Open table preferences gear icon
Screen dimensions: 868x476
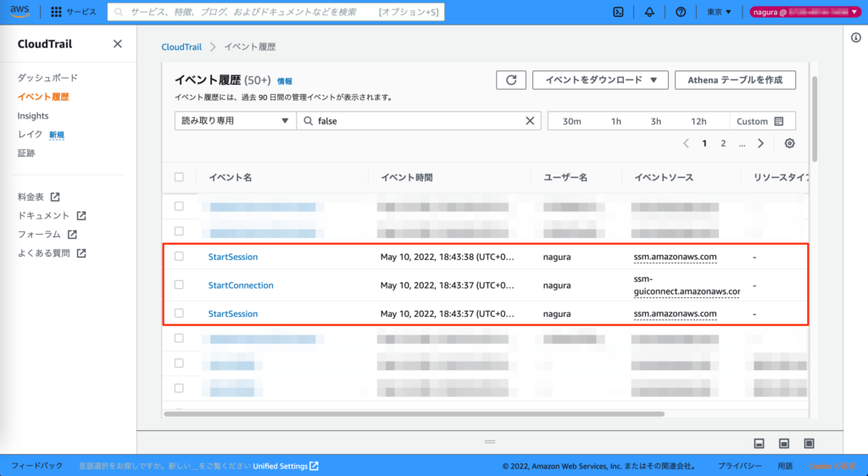tap(789, 143)
